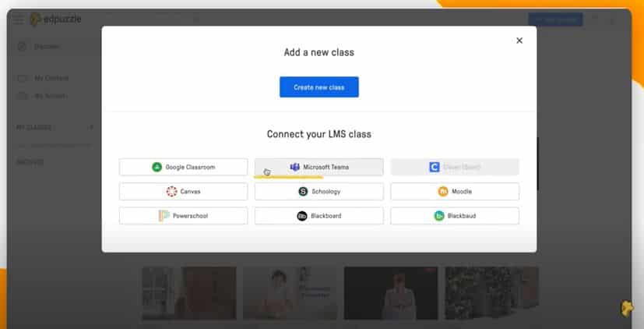Screen dimensions: 644x329
Task: Open the third video thumbnail behind the dialog
Action: click(391, 293)
